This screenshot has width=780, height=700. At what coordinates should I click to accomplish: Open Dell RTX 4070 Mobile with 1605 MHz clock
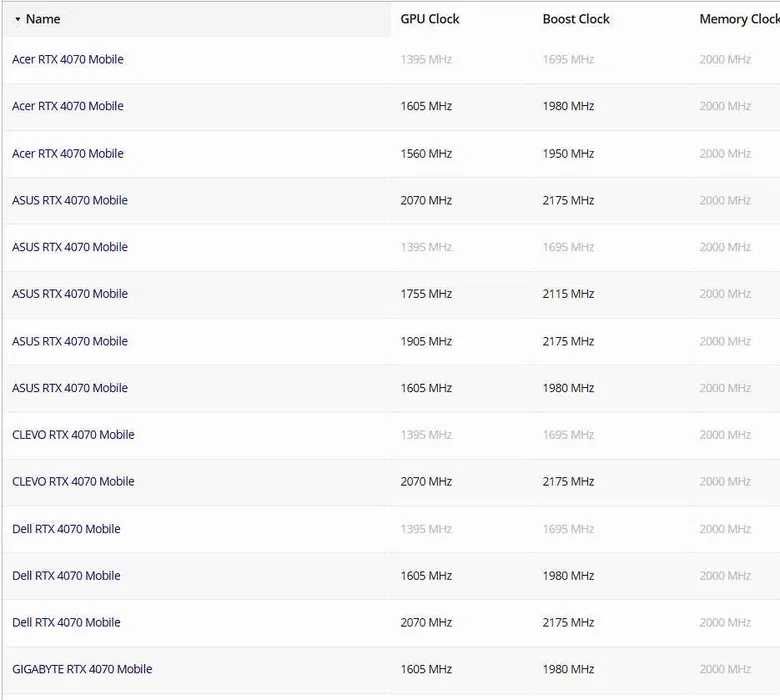pos(66,576)
